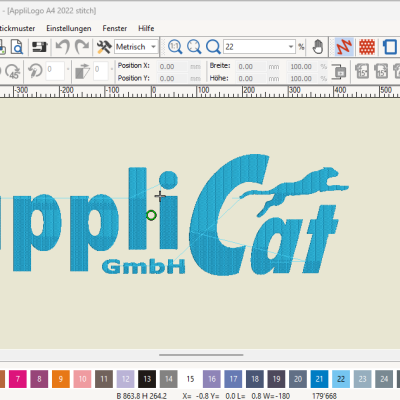400x400 pixels.
Task: Click the horizontal scrollbar thumb
Action: pos(201,355)
